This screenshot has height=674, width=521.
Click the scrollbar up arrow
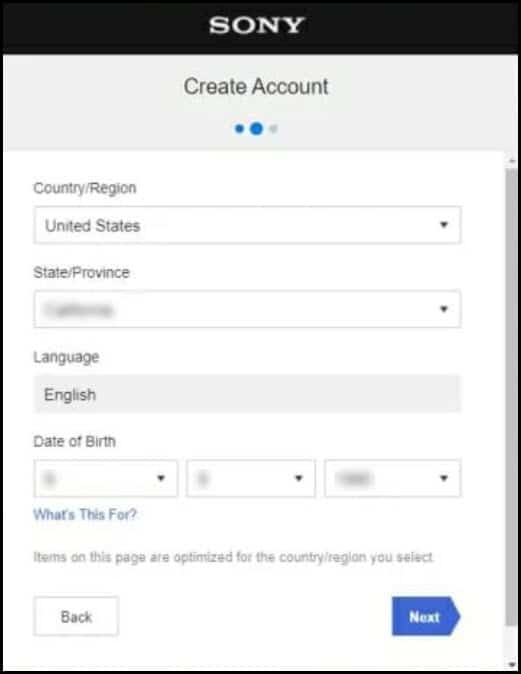click(x=512, y=161)
